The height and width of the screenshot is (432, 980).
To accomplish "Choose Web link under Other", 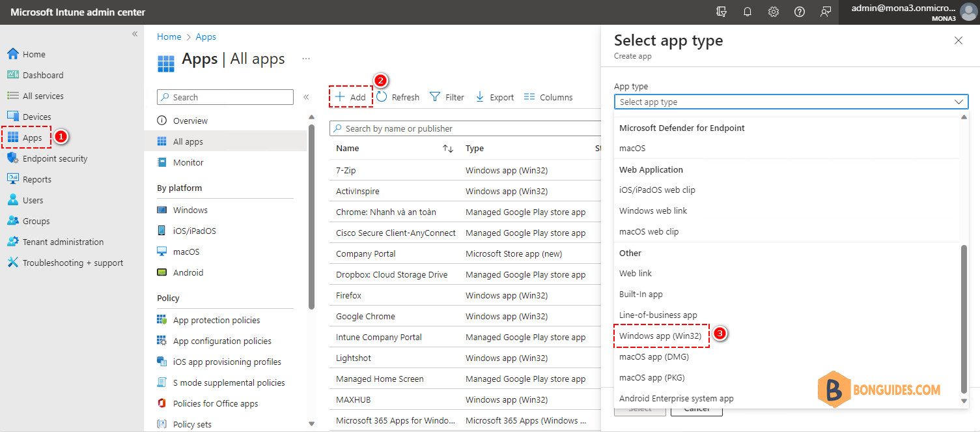I will tap(636, 273).
